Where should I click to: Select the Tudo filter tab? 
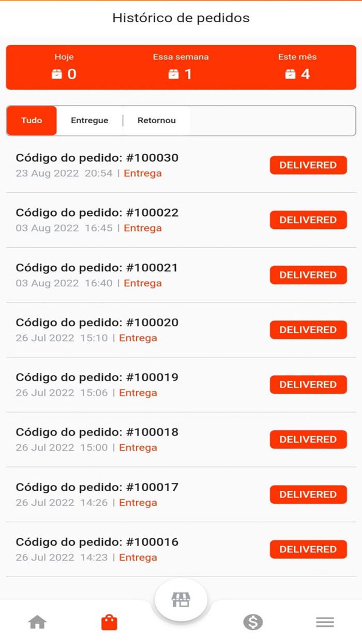(32, 121)
